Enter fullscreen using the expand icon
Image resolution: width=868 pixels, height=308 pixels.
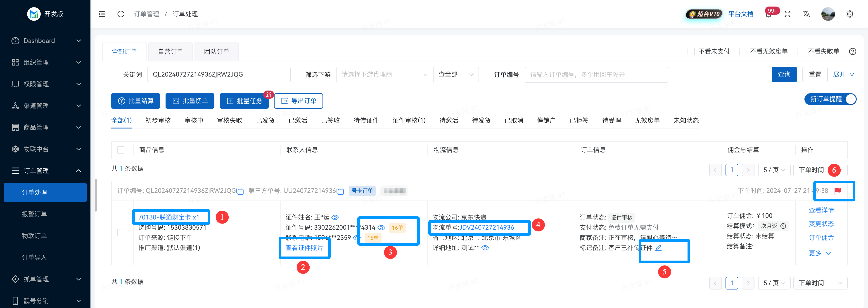click(x=787, y=14)
